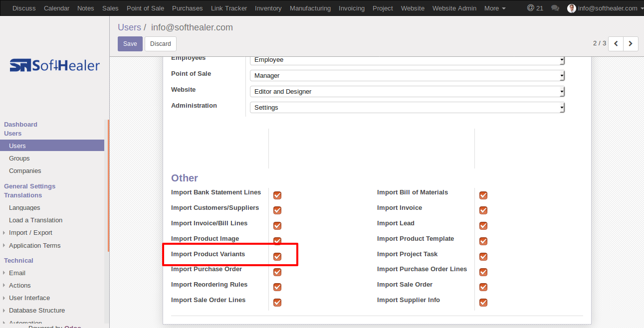This screenshot has width=644, height=328.
Task: Click the SoftHealer logo
Action: (55, 65)
